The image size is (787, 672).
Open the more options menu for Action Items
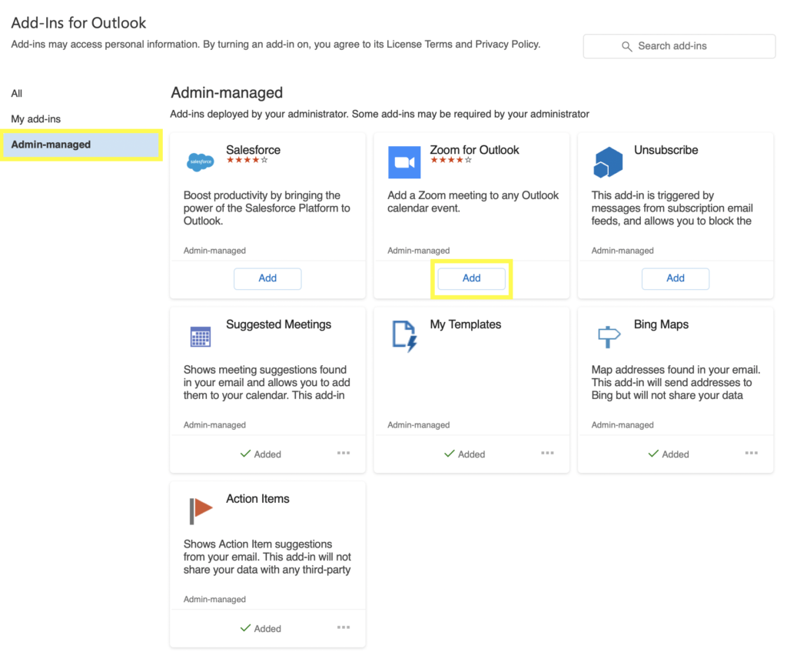(343, 627)
